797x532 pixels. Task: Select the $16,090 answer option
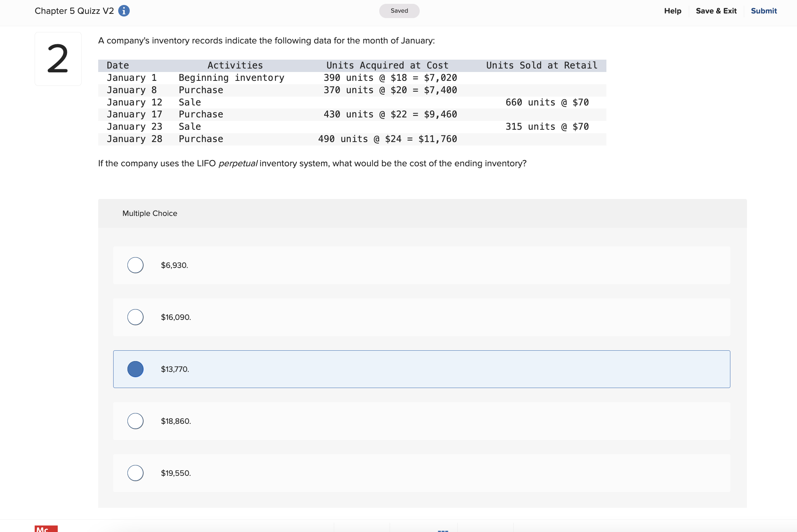(x=135, y=317)
